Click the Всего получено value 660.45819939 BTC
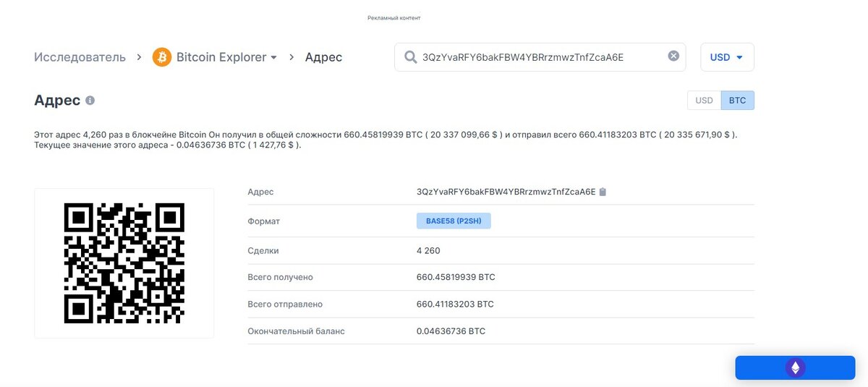This screenshot has height=387, width=868. (456, 277)
